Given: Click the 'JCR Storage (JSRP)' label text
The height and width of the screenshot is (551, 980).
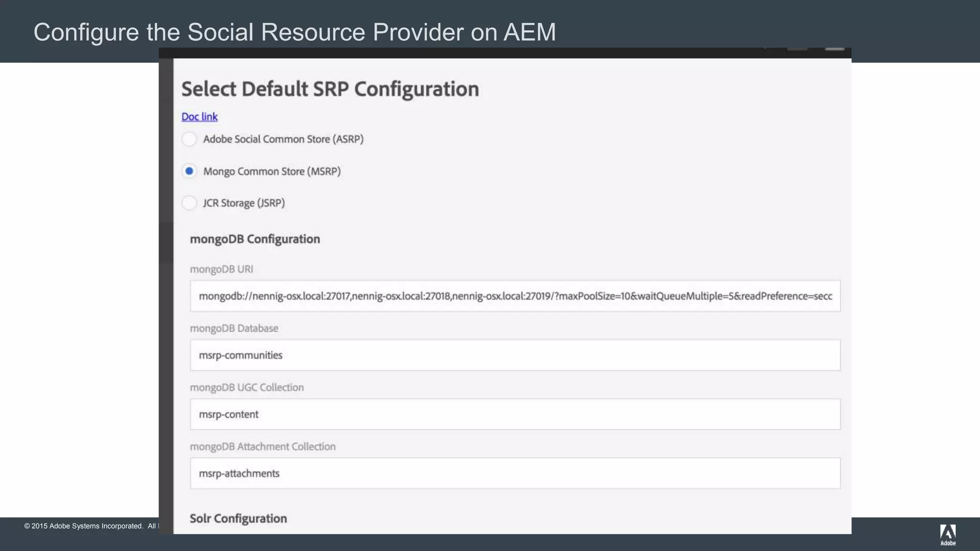Looking at the screenshot, I should tap(244, 203).
